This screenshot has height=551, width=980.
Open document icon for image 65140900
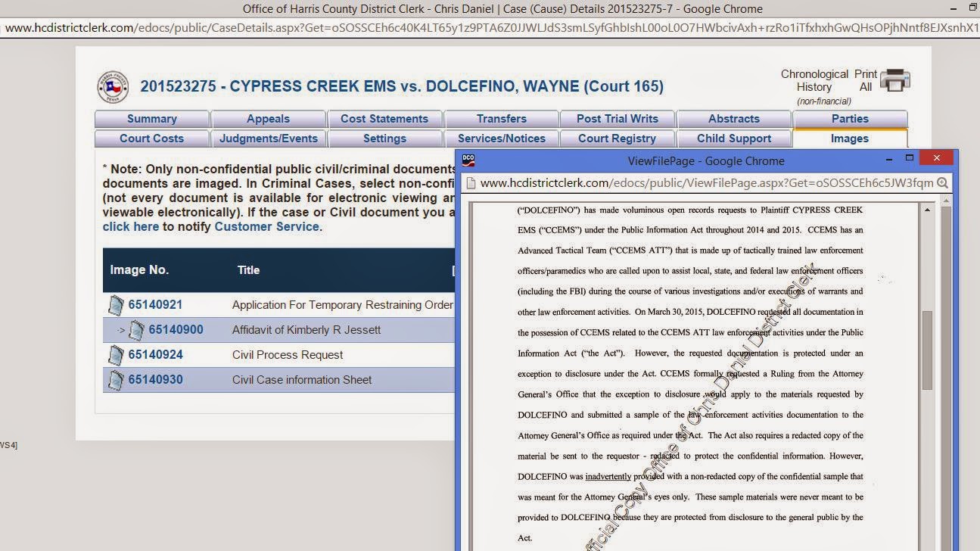click(x=136, y=330)
